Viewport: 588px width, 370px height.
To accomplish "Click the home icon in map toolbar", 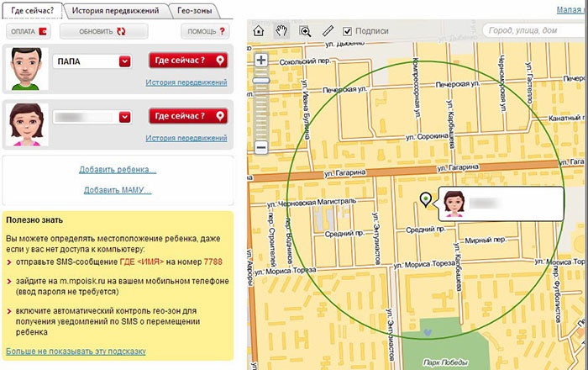I will (260, 30).
